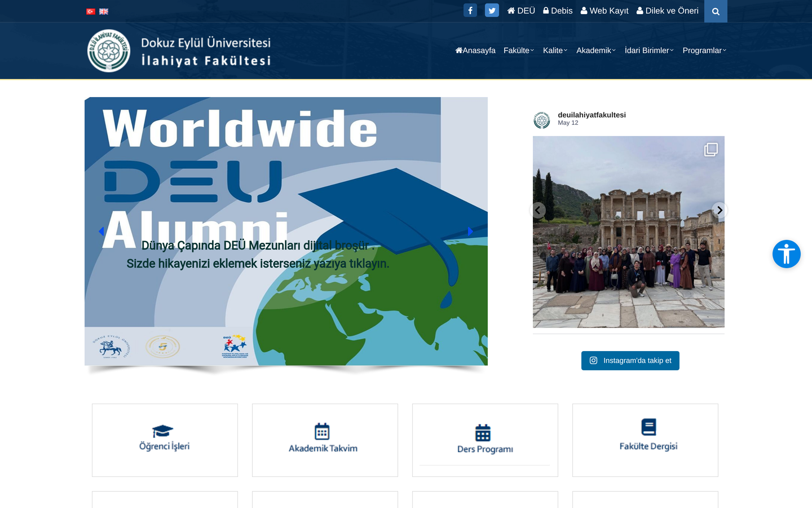812x508 pixels.
Task: Expand the İdari Birimler dropdown menu
Action: pyautogui.click(x=649, y=50)
